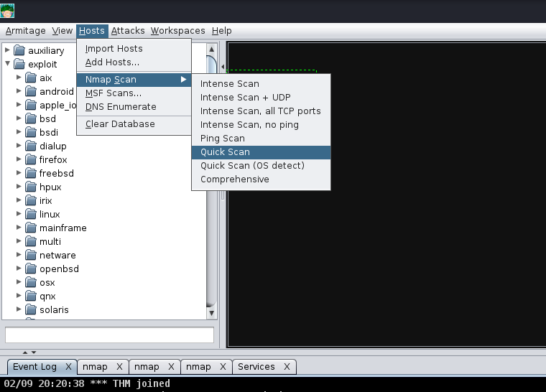The image size is (546, 392).
Task: Select Ping Scan option
Action: coord(261,139)
